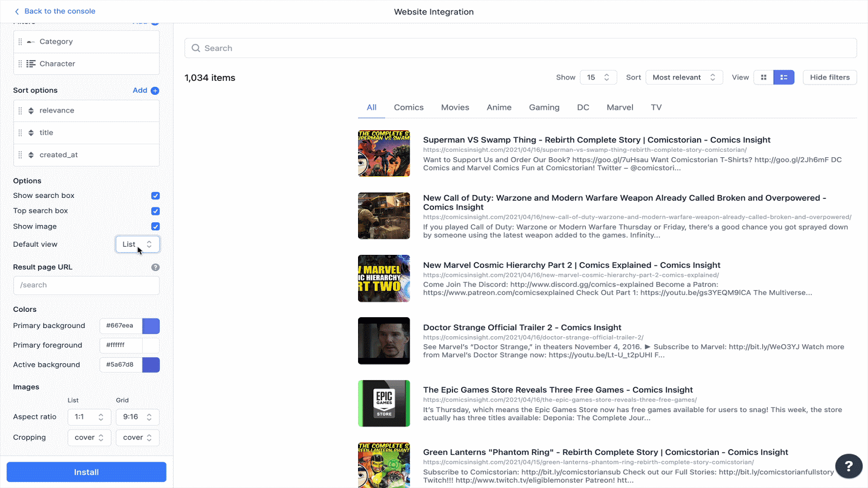Select the Anime tab
The width and height of the screenshot is (868, 488).
point(499,107)
